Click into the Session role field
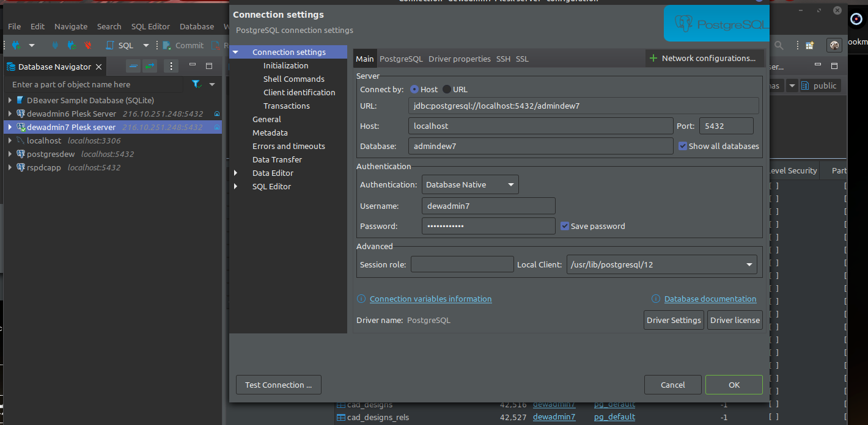Viewport: 868px width, 425px height. (462, 264)
